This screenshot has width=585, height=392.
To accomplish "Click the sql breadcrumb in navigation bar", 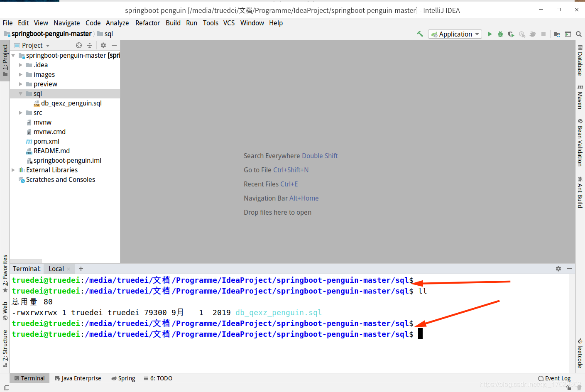I will (x=105, y=34).
